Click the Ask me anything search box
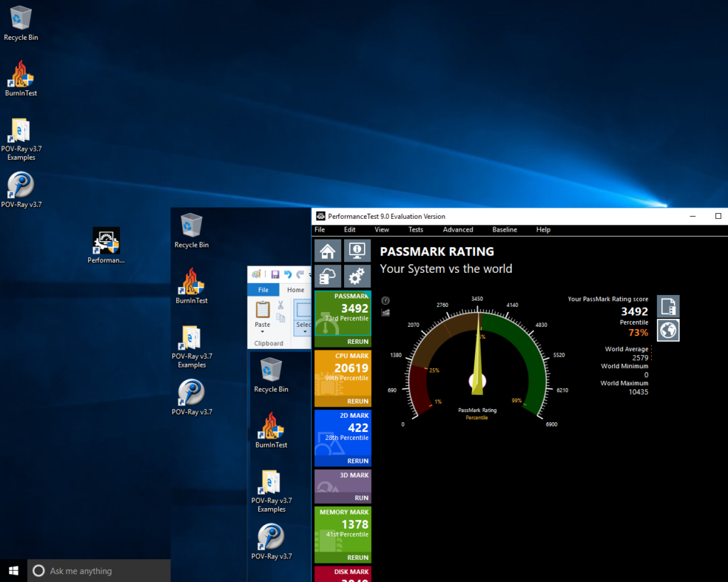 point(99,571)
